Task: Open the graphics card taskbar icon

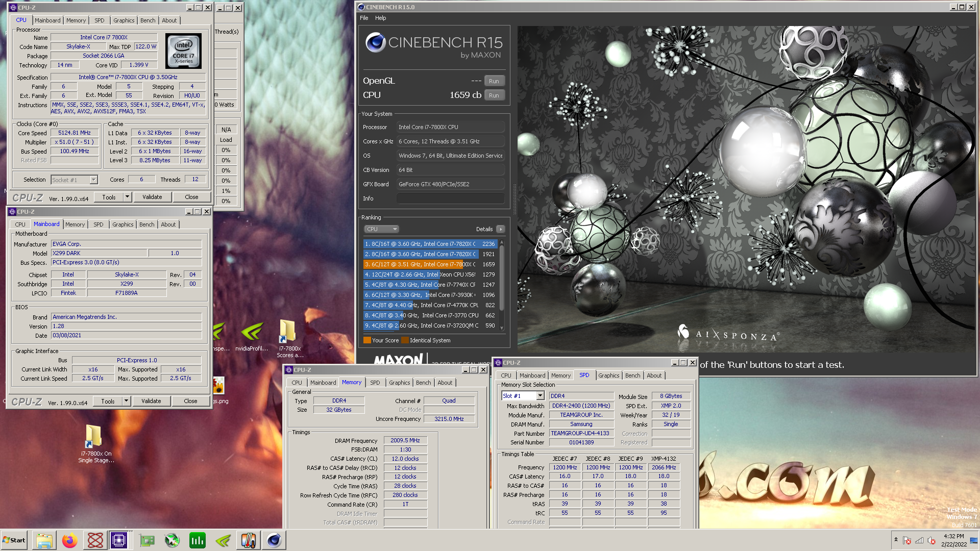Action: [147, 540]
